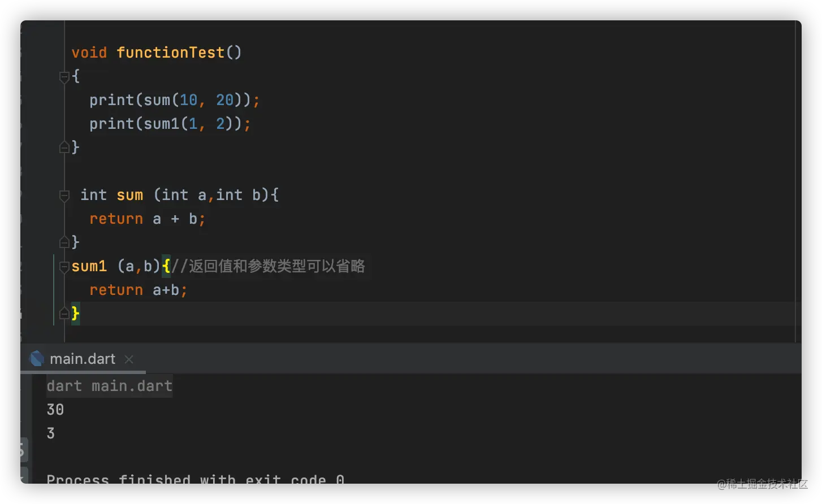Place cursor on functionTest function name
Viewport: 822px width, 504px height.
click(x=170, y=53)
